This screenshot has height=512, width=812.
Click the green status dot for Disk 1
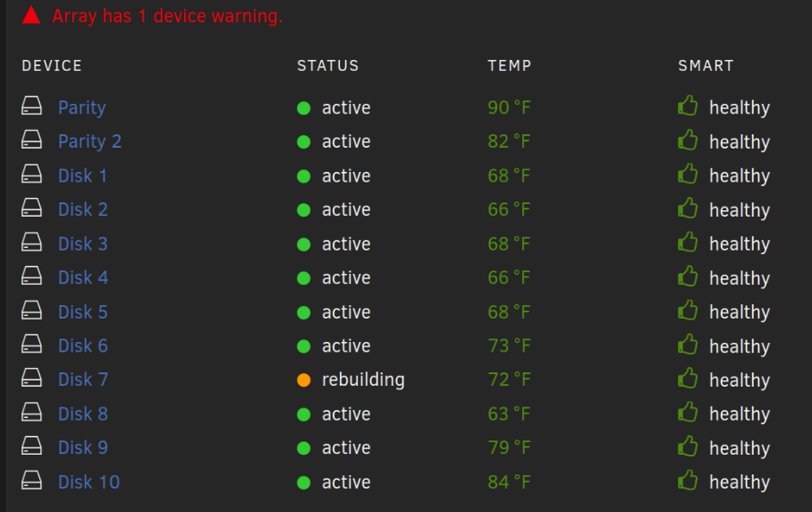[303, 176]
